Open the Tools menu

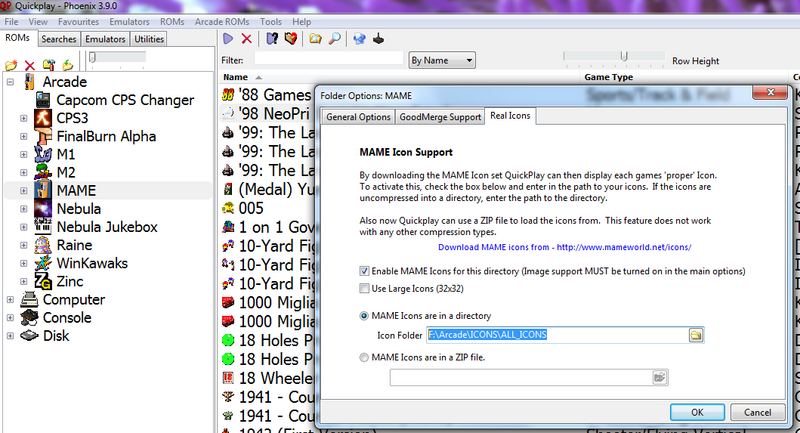(x=270, y=22)
